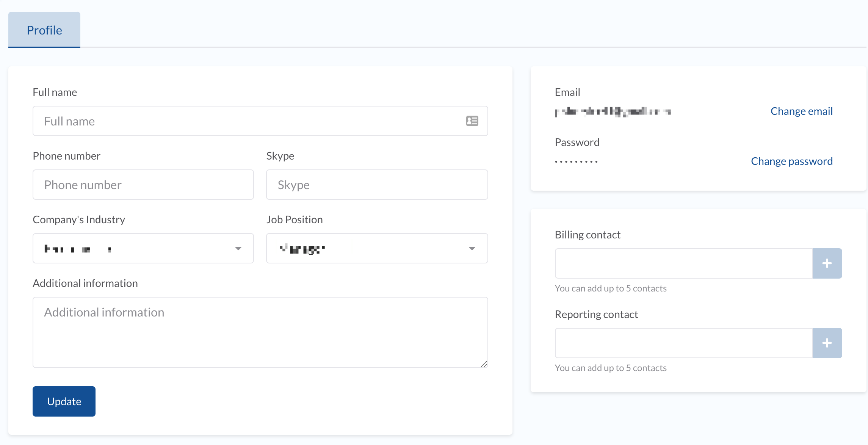868x445 pixels.
Task: Click the Company's Industry selected value
Action: (78, 249)
